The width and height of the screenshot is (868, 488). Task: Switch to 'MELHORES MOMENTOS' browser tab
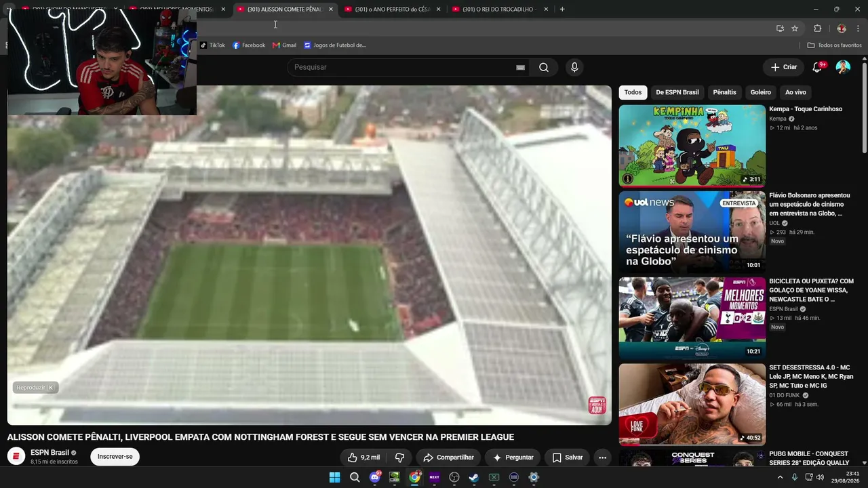click(x=177, y=9)
